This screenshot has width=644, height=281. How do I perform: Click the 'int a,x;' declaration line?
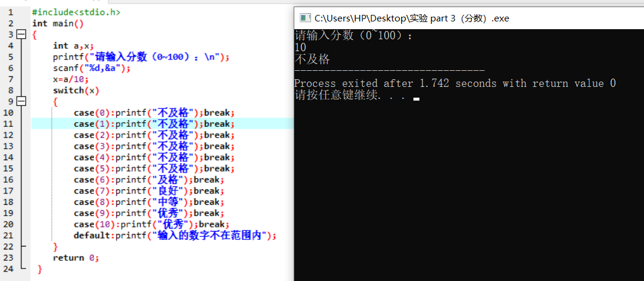73,45
